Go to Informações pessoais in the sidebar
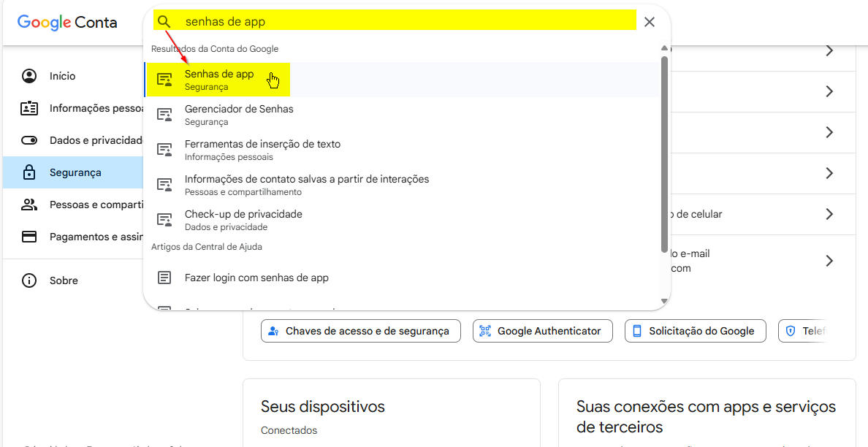Image resolution: width=868 pixels, height=447 pixels. point(73,108)
